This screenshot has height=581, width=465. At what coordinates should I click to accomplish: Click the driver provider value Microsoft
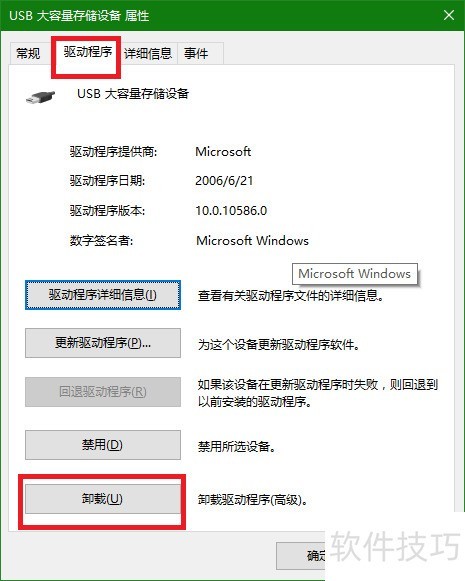point(223,152)
